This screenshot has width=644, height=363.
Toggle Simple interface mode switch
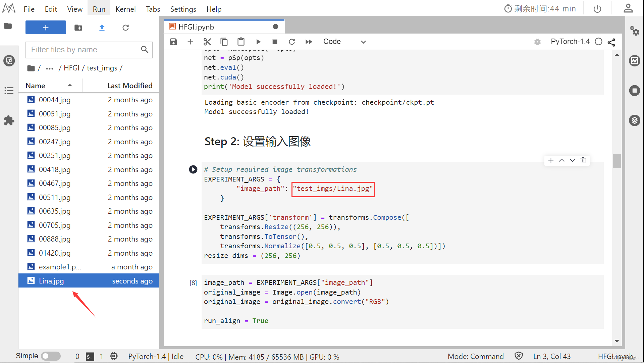tap(51, 356)
